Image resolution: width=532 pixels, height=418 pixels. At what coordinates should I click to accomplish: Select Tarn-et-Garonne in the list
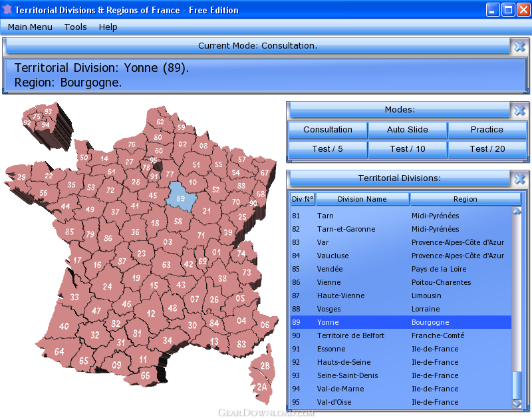click(x=401, y=229)
